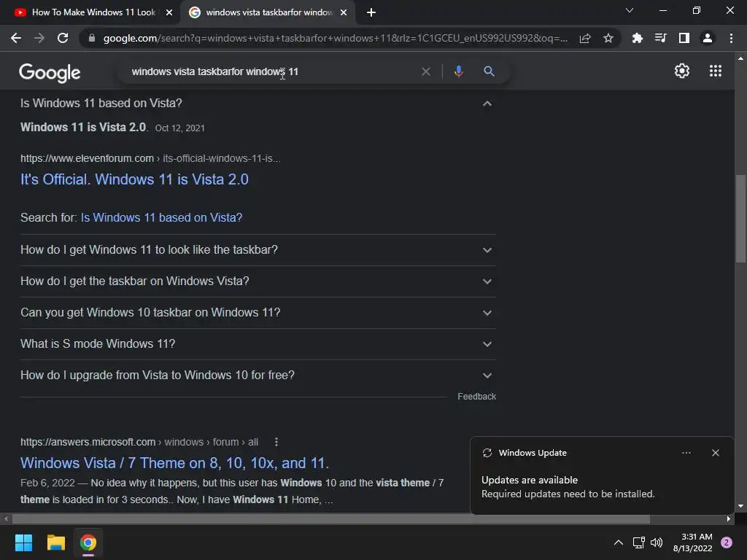Screen dimensions: 747x560
Task: Close the YouTube tab
Action: coord(169,12)
